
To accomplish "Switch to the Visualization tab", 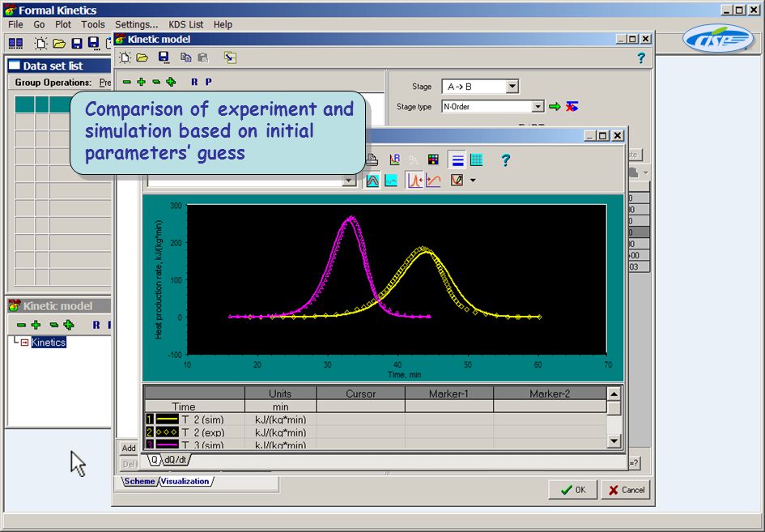I will [x=185, y=481].
